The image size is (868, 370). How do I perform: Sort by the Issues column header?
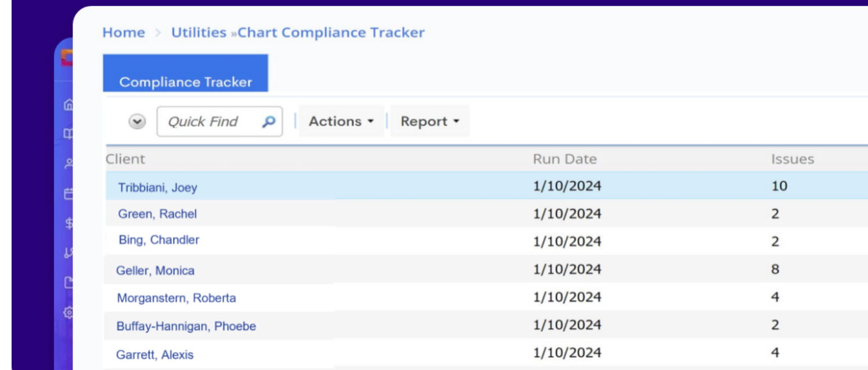click(x=792, y=159)
